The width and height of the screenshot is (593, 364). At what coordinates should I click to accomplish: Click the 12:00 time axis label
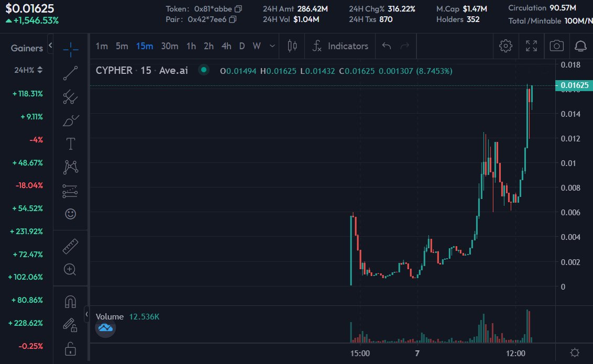click(x=516, y=354)
